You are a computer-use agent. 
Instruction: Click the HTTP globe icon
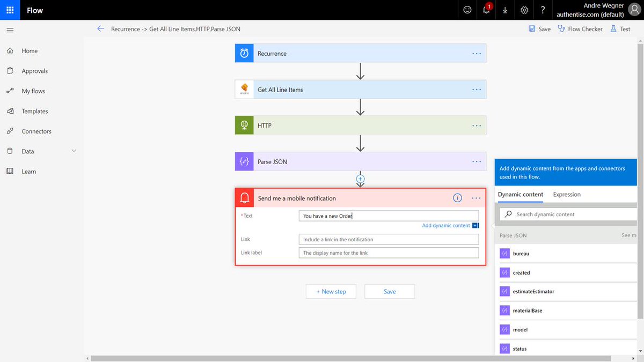(x=244, y=125)
